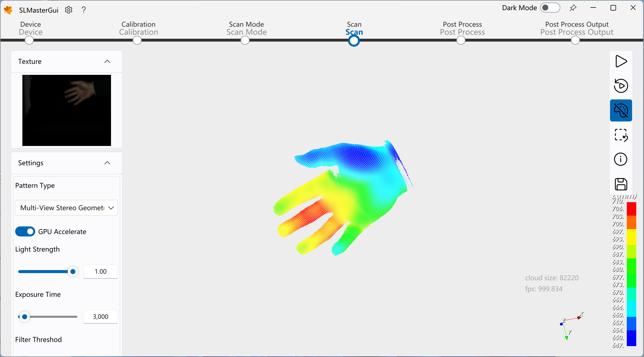Click the help question mark icon

84,10
